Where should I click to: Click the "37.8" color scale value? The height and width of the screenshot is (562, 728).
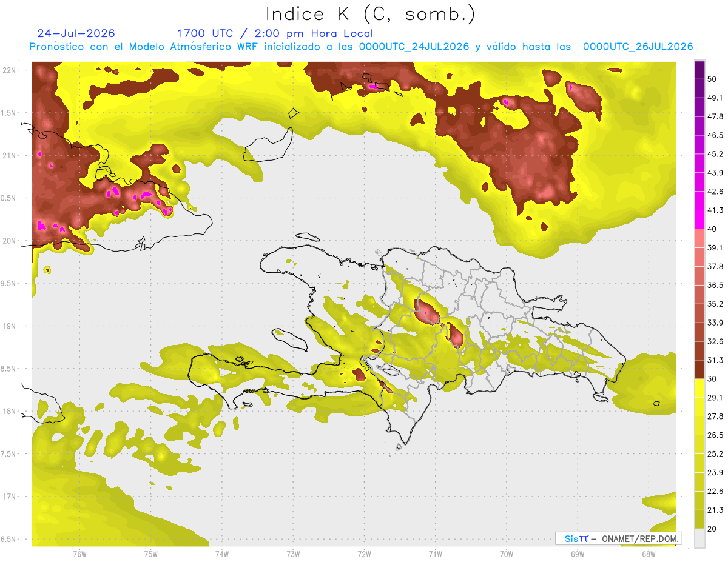[715, 266]
